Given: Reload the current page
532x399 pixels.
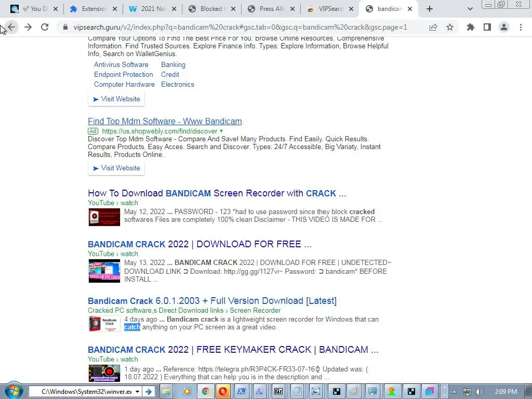Looking at the screenshot, I should (x=45, y=27).
